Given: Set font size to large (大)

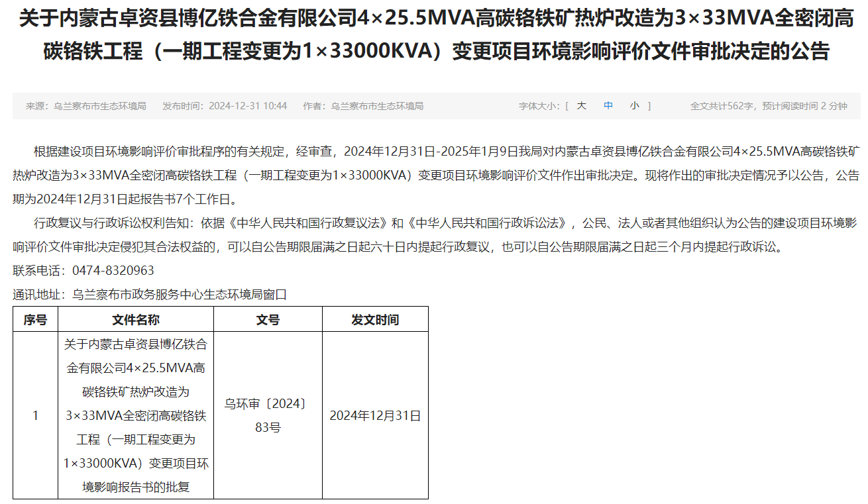Looking at the screenshot, I should click(581, 106).
